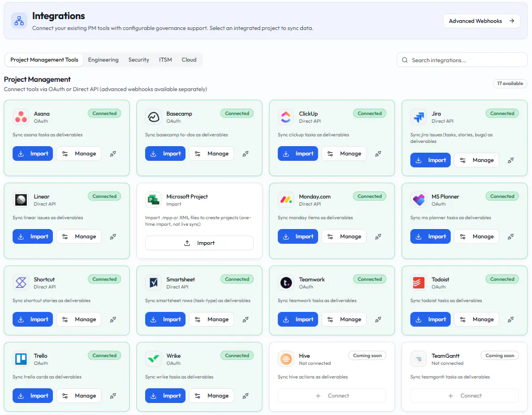Click the ClickUp logo icon
Screen dimensions: 532x415
(286, 117)
